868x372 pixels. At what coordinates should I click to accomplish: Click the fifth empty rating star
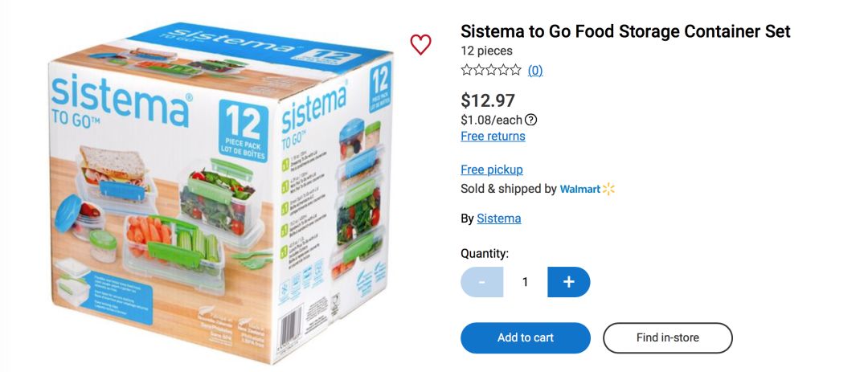coord(515,71)
